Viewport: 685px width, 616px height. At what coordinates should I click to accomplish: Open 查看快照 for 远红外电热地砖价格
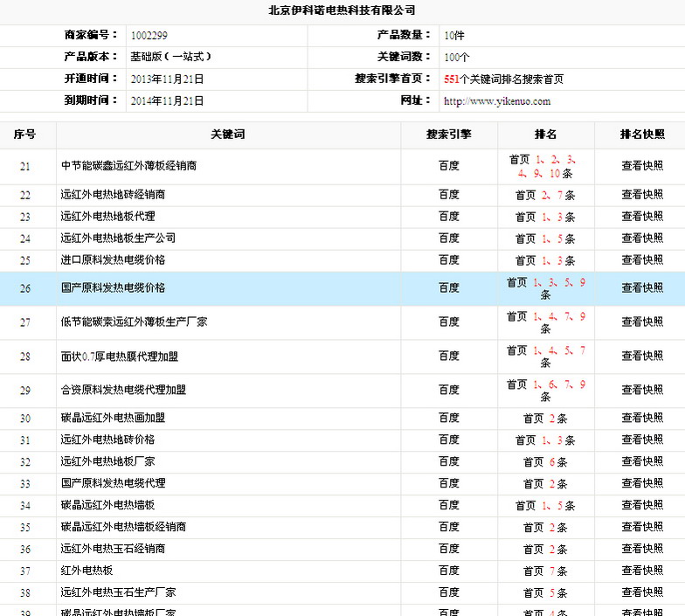(642, 440)
